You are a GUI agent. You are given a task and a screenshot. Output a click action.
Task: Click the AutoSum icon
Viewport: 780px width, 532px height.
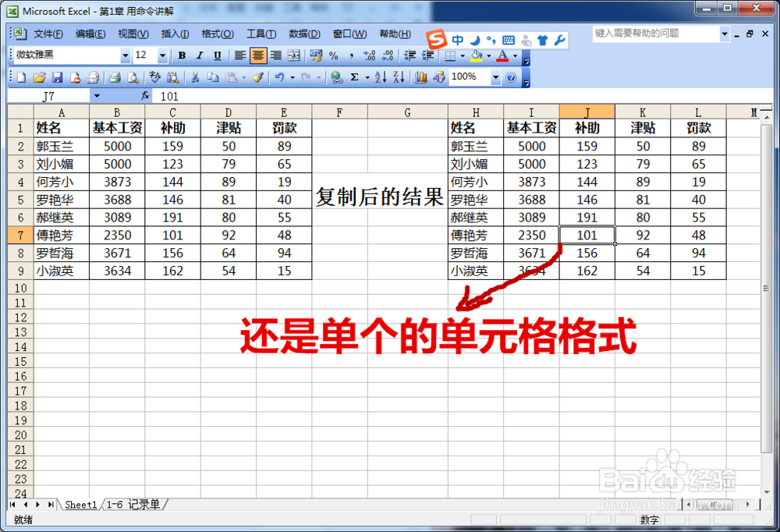354,76
